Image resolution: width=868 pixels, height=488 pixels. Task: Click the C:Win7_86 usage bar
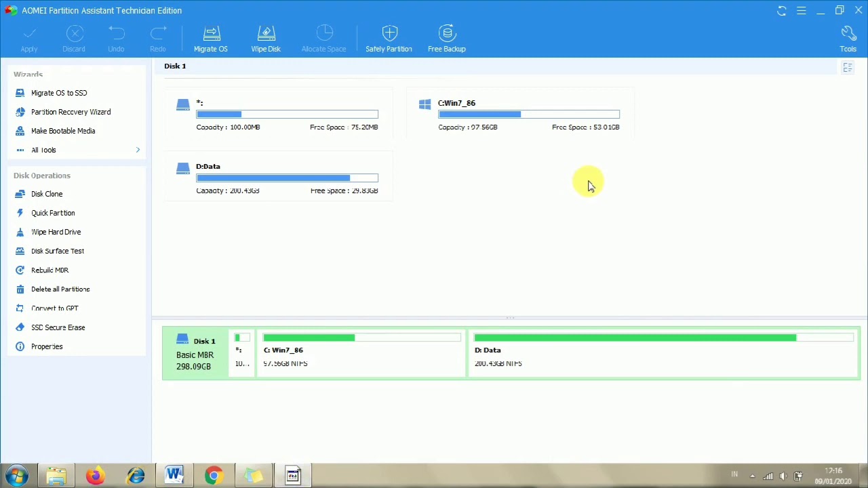click(529, 115)
